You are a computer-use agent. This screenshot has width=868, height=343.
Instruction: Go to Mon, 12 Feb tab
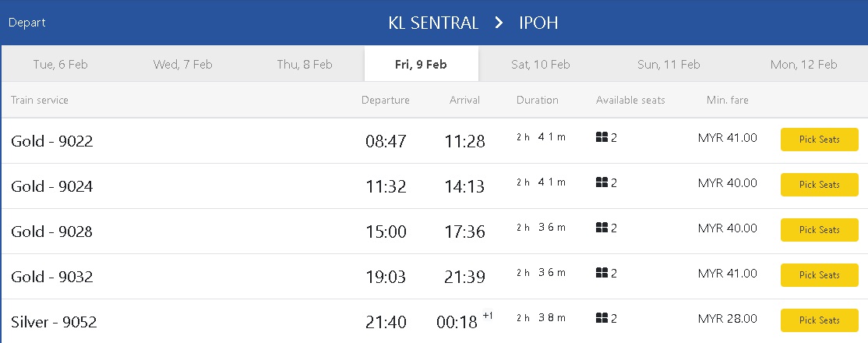[803, 65]
